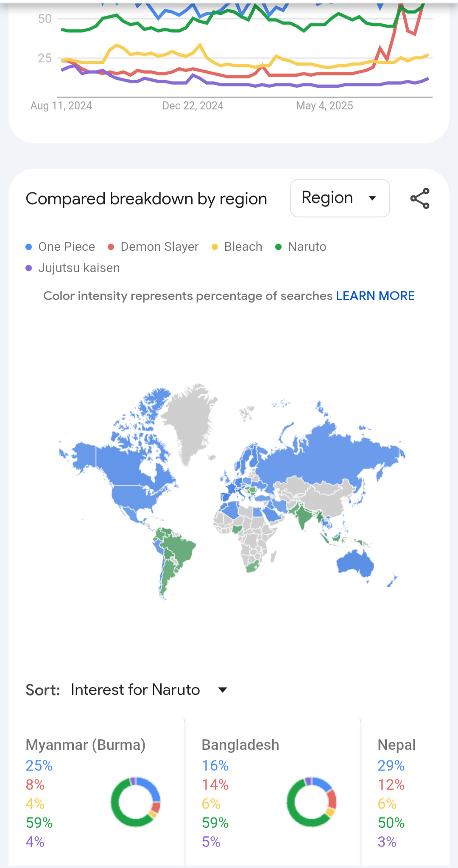Open the Region dropdown selector

click(x=340, y=198)
